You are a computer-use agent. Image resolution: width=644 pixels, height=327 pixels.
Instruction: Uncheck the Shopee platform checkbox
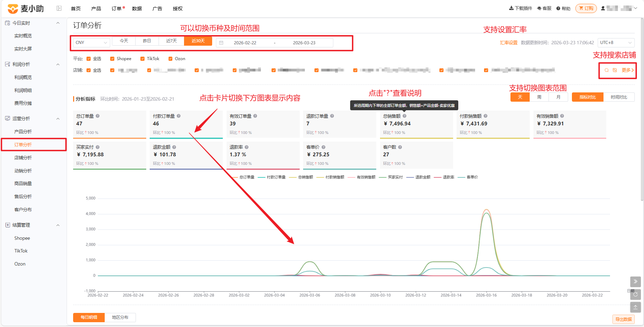coord(112,59)
